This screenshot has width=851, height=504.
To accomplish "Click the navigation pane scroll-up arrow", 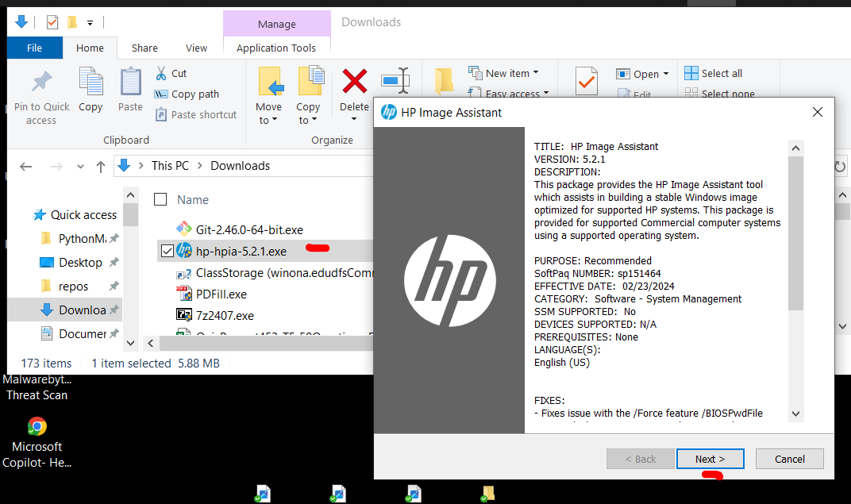I will (x=130, y=194).
